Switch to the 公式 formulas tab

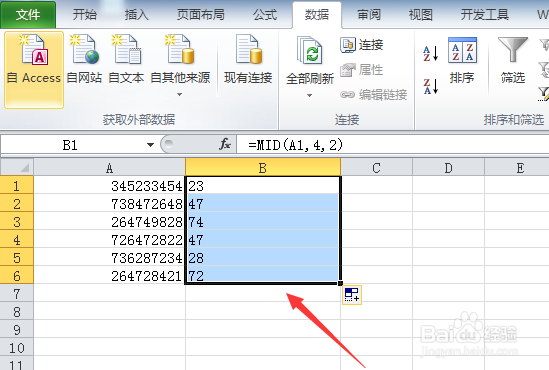tap(265, 15)
